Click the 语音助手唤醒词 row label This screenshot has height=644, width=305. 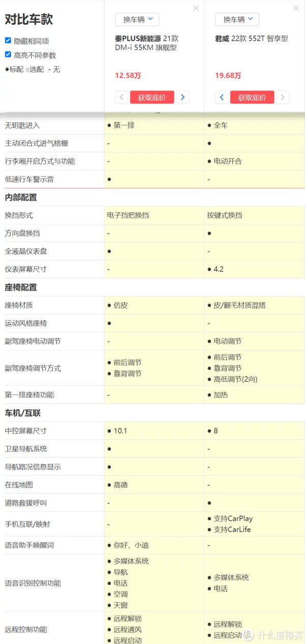coord(29,545)
